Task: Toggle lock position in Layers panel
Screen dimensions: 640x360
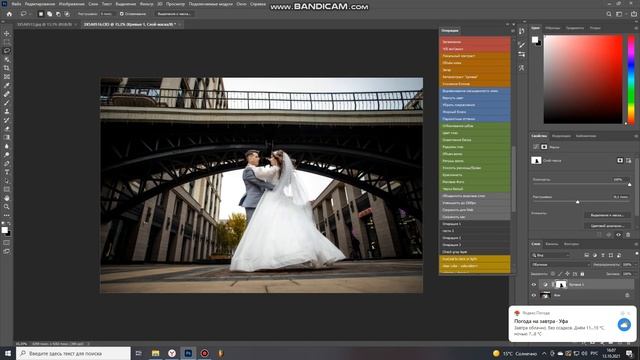Action: tap(567, 274)
